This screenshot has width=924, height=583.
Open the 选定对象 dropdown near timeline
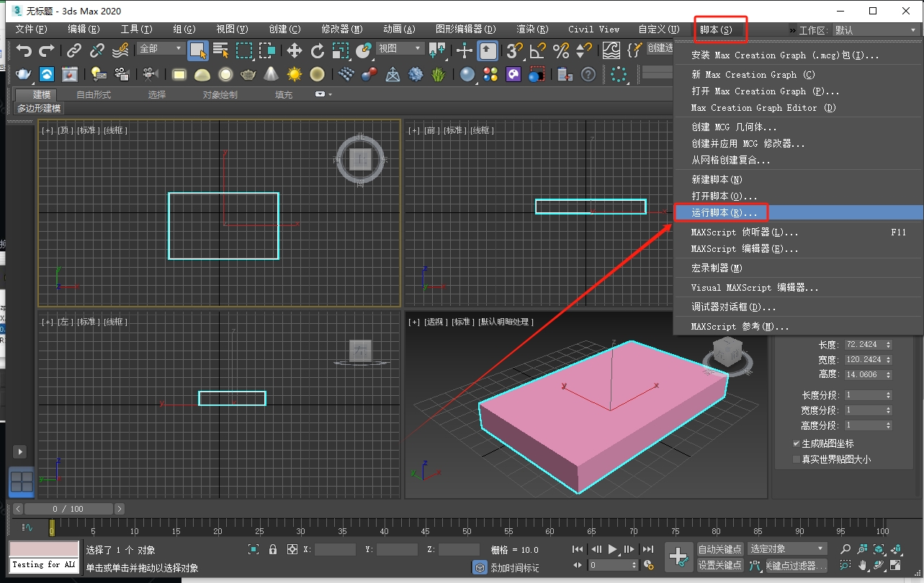click(x=786, y=548)
